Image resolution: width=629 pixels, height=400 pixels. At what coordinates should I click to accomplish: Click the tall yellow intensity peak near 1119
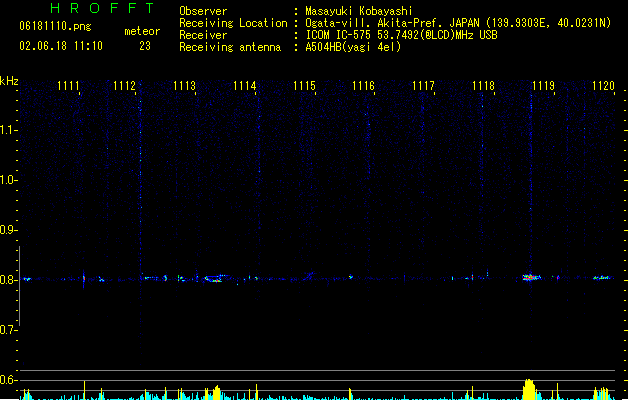529,389
